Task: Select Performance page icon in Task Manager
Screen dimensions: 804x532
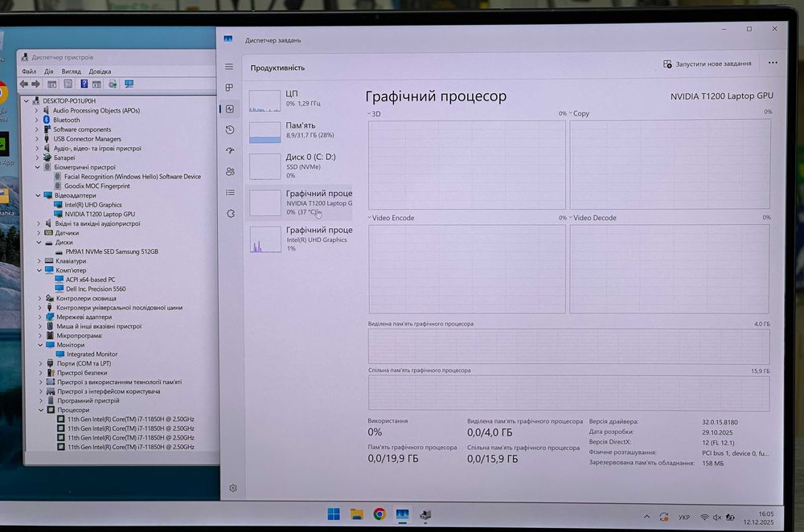Action: coord(230,108)
